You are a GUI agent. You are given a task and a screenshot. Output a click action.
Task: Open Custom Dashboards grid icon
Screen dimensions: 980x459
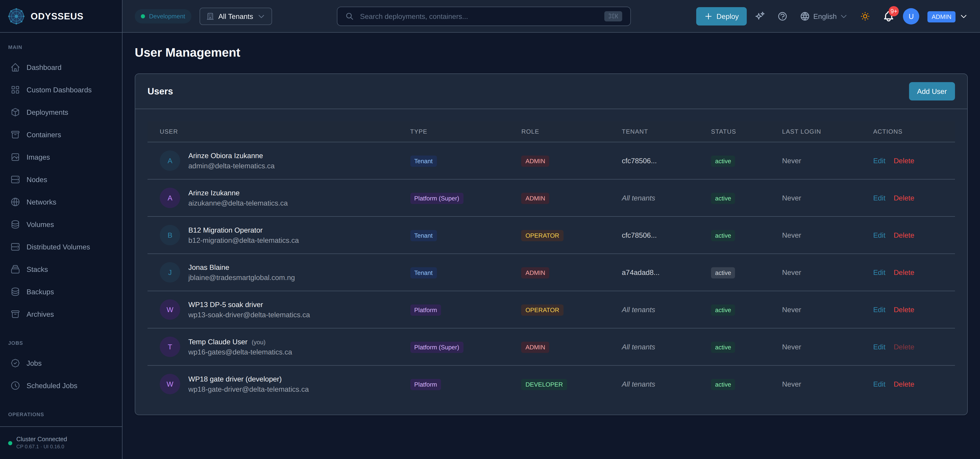click(15, 90)
